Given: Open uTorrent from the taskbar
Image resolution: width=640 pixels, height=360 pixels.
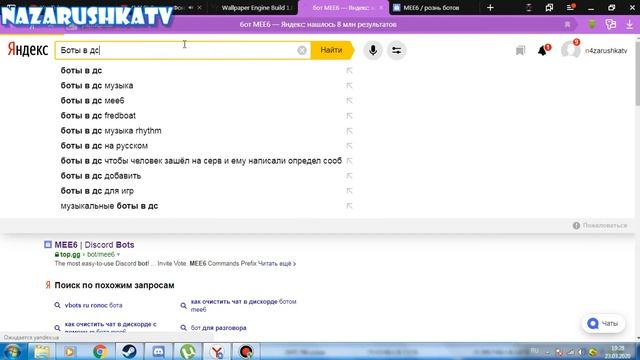Looking at the screenshot, I should click(187, 351).
